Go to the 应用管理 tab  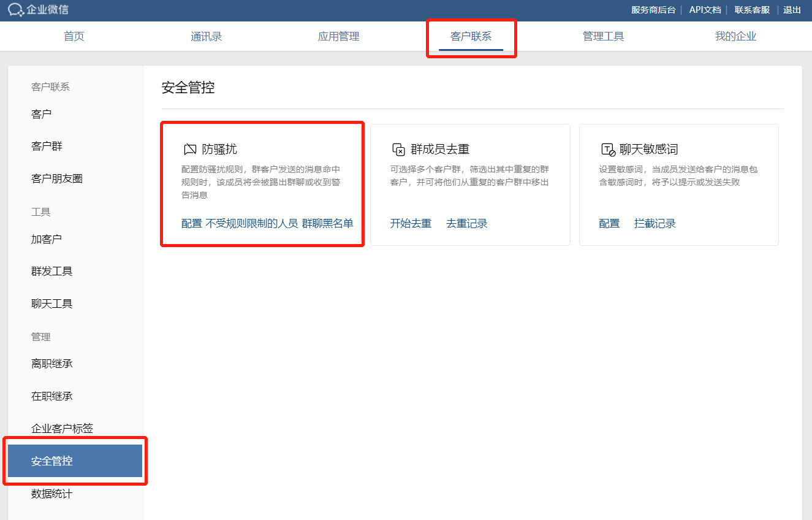tap(338, 37)
